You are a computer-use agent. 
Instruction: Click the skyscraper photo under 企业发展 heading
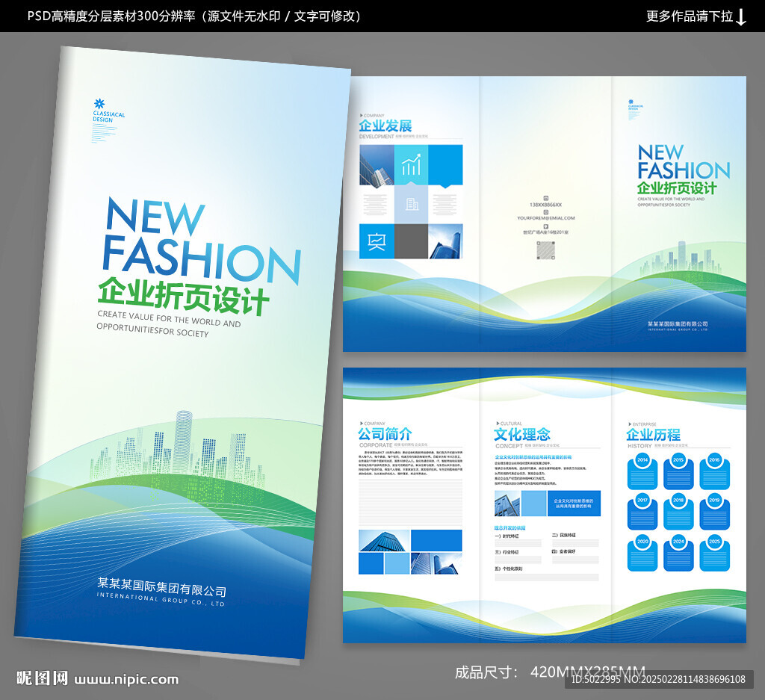(x=377, y=166)
